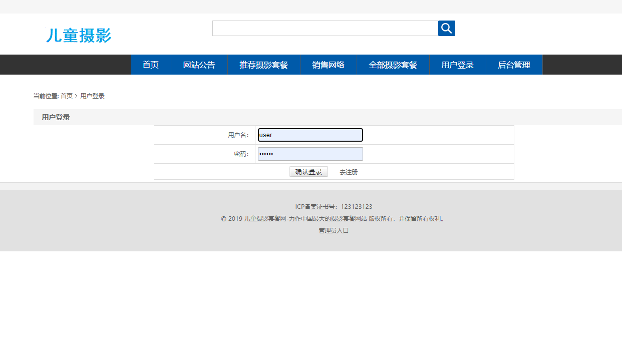
Task: Open the 网站公告 announcements page
Action: coord(199,65)
